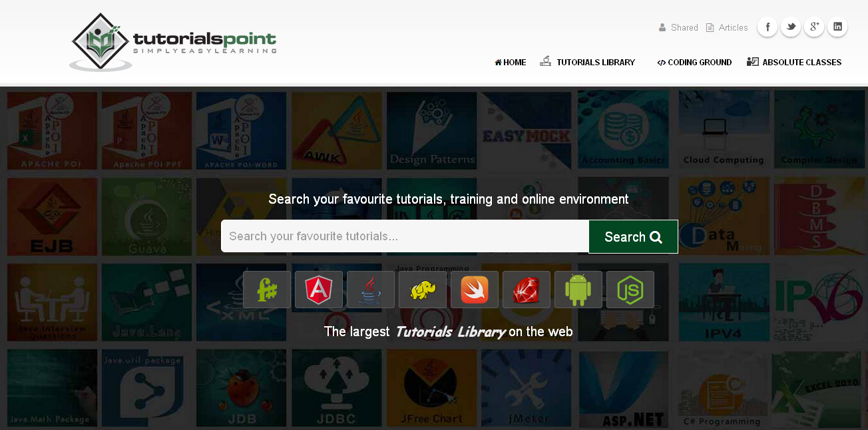Go to the HOME menu item

click(x=511, y=63)
